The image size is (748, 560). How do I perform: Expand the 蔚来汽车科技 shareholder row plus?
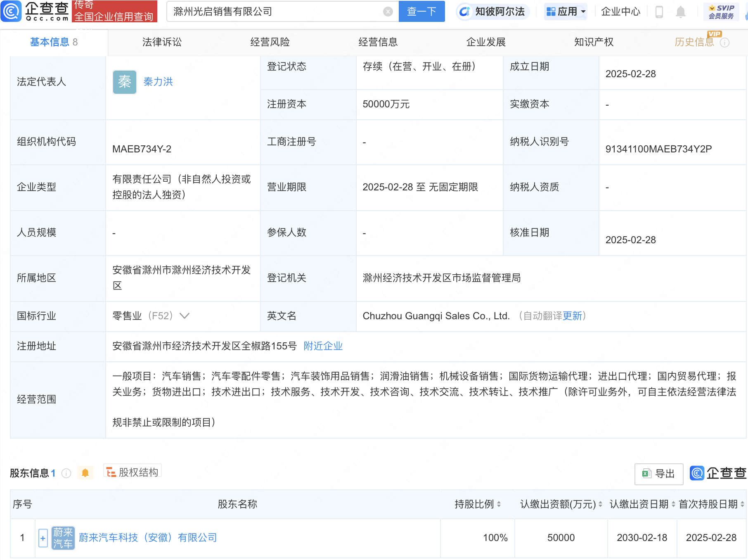pyautogui.click(x=43, y=538)
